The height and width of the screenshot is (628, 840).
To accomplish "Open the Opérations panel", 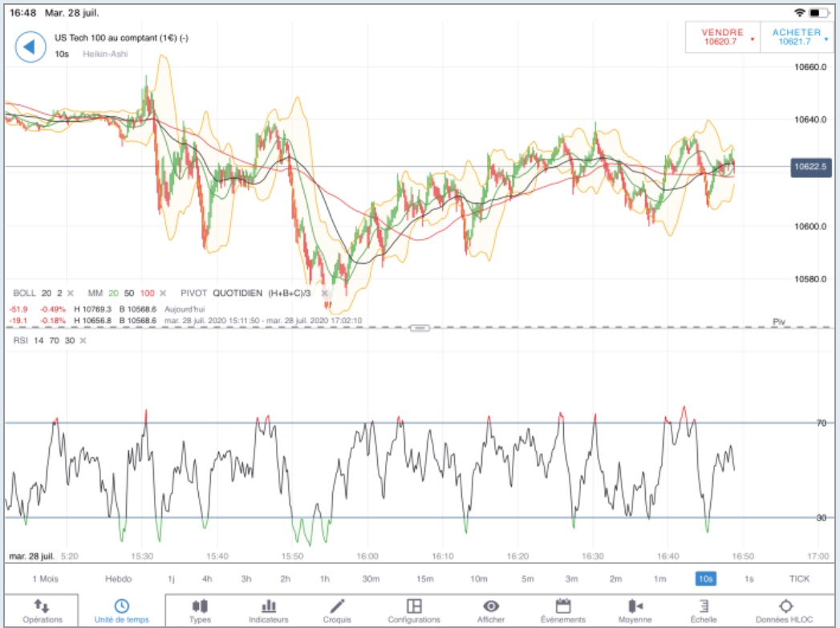I will click(x=43, y=611).
